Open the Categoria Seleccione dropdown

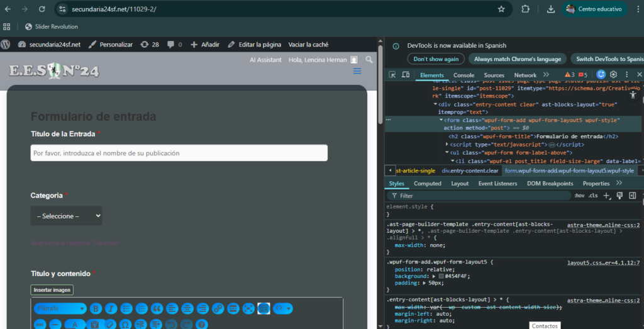coord(66,216)
